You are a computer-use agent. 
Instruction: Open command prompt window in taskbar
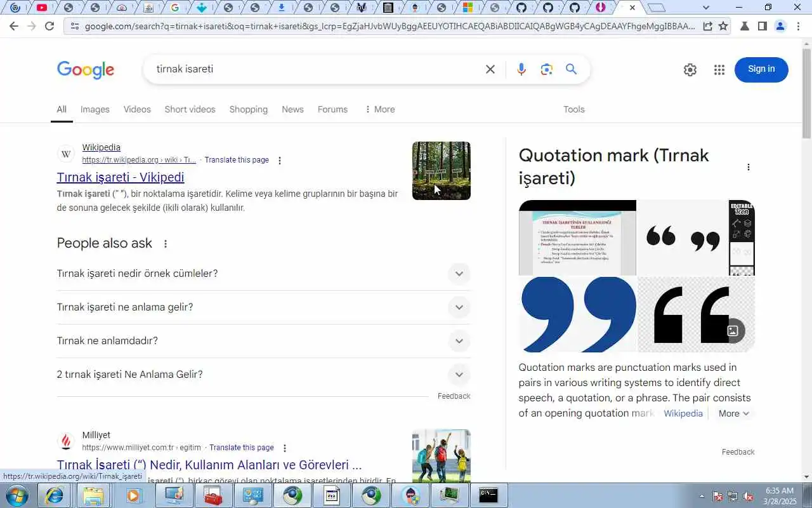(488, 495)
